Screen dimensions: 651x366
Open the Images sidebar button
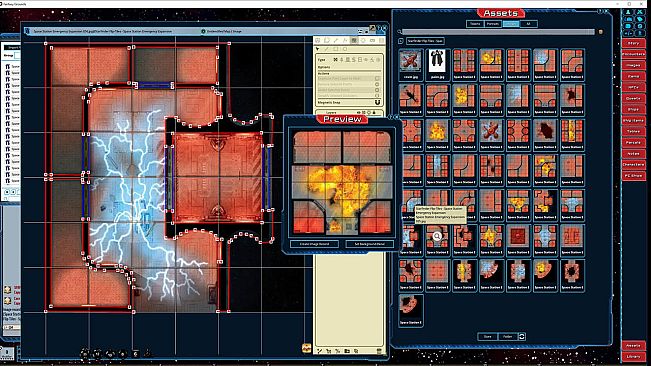tap(633, 65)
